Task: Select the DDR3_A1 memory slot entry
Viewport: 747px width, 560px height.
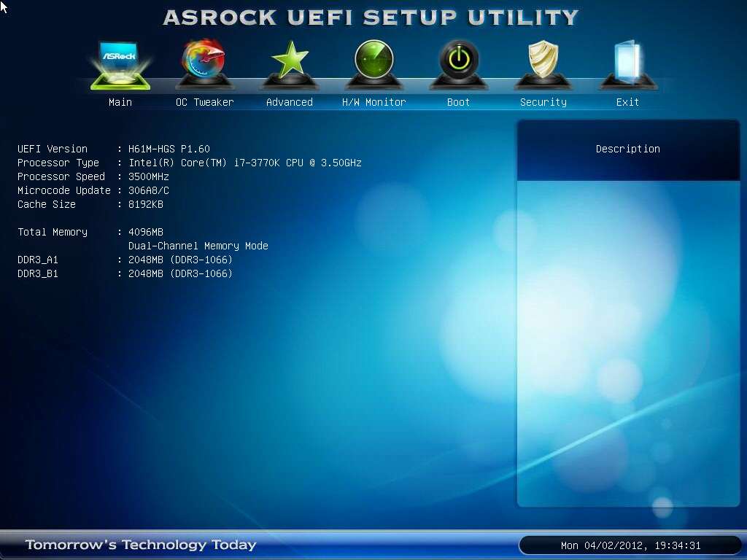Action: 38,260
